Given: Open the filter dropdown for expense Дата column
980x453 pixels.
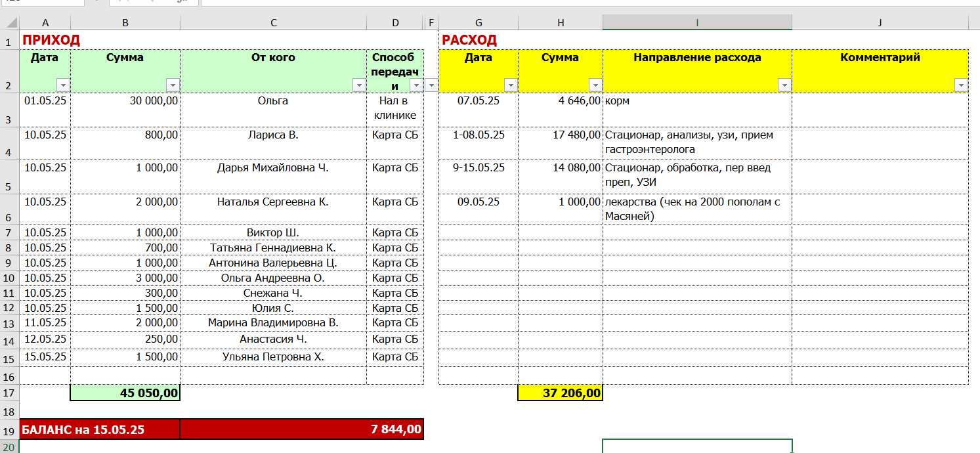Looking at the screenshot, I should pos(511,85).
